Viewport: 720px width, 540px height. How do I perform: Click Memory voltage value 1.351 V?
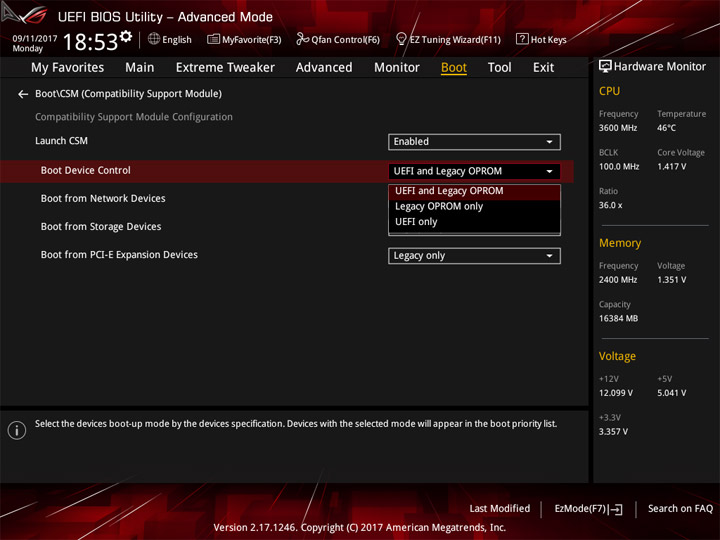point(671,280)
